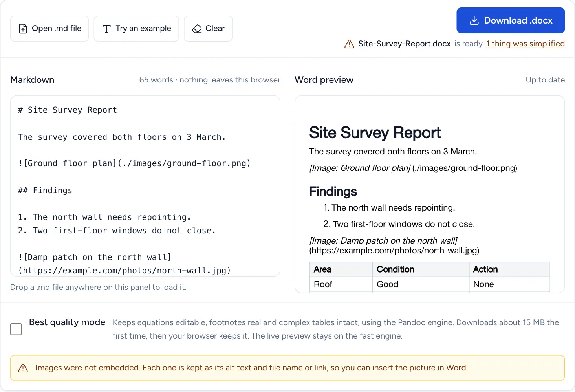Click the '65 words' counter text

click(156, 80)
